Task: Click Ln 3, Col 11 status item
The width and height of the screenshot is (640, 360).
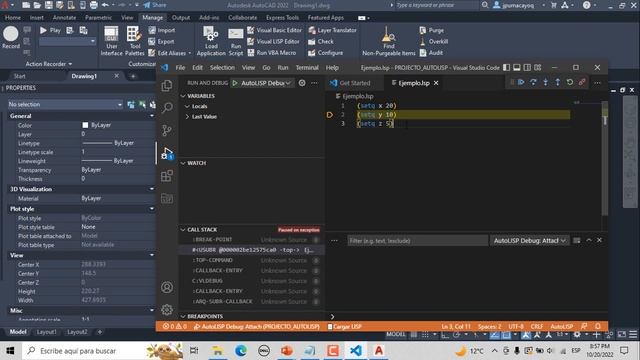Action: coord(456,327)
